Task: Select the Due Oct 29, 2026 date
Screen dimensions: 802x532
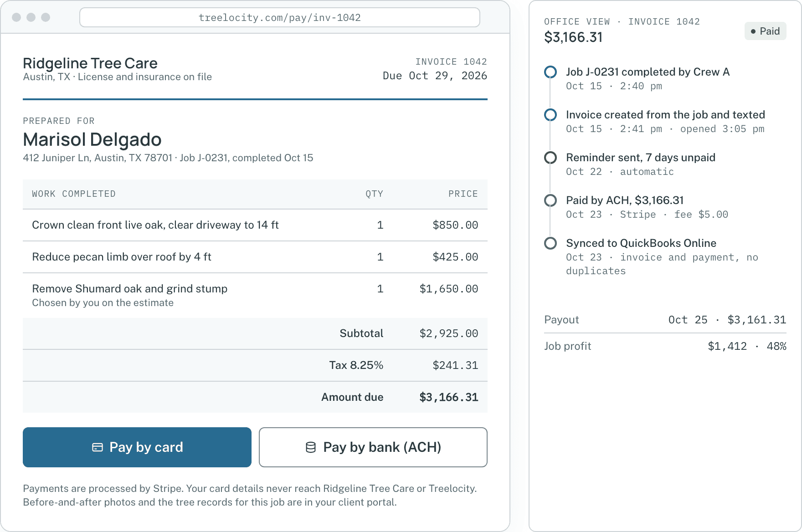Action: (x=435, y=76)
